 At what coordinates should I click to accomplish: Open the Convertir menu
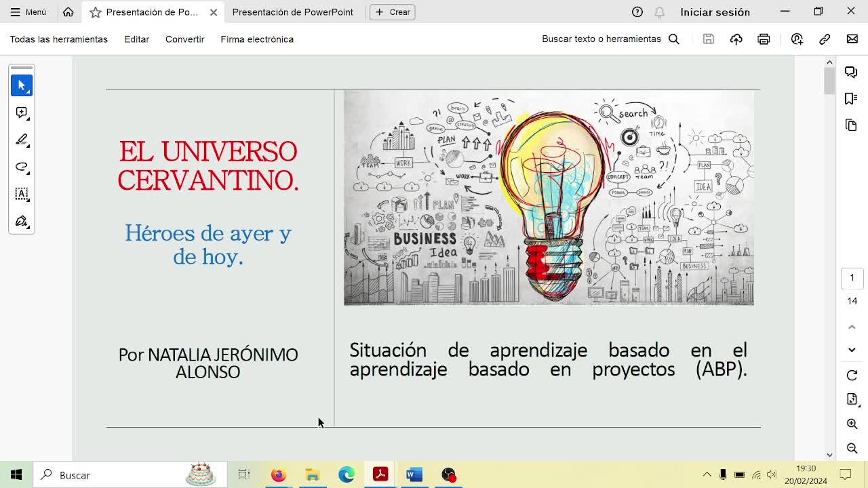point(184,39)
